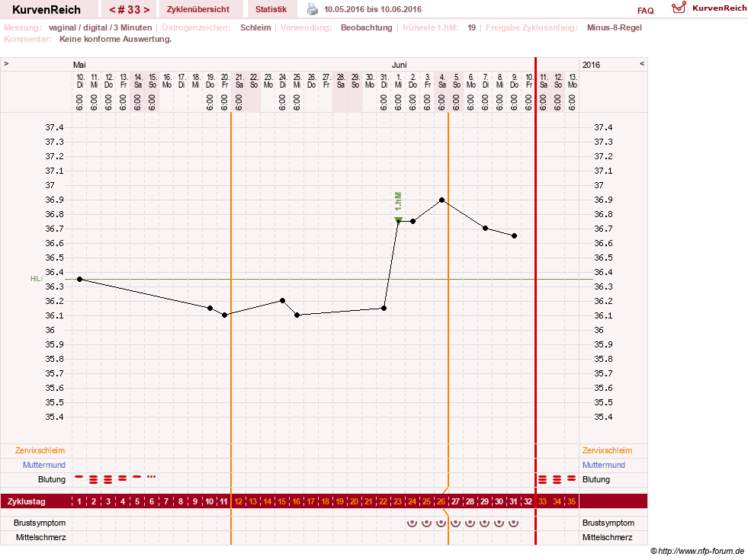This screenshot has width=748, height=560.
Task: Click breast symptom icon on cycle day 24
Action: tap(413, 523)
